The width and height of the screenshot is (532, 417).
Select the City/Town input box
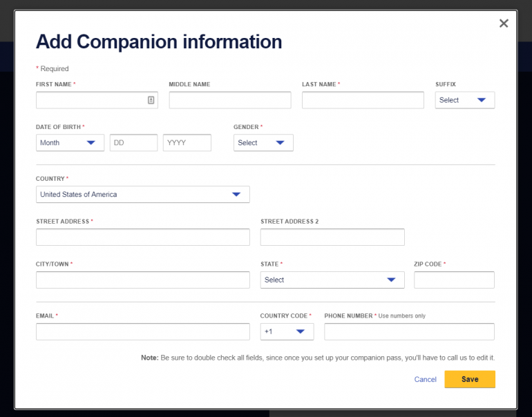pyautogui.click(x=142, y=280)
